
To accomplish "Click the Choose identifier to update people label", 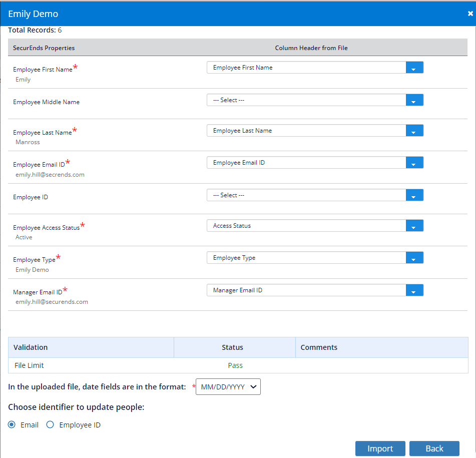I will point(76,407).
